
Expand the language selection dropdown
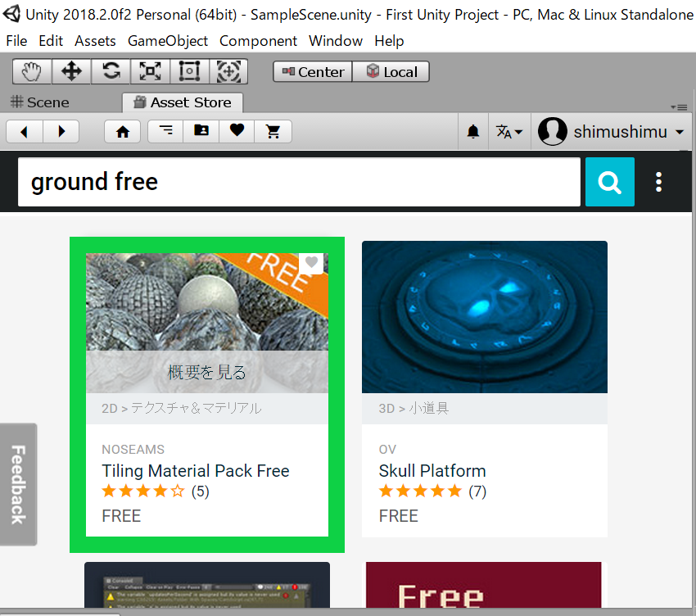coord(509,132)
